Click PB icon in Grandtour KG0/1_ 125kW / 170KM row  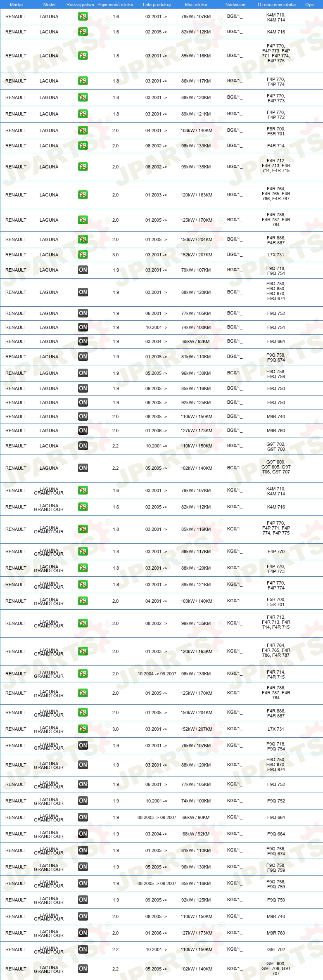pyautogui.click(x=83, y=693)
